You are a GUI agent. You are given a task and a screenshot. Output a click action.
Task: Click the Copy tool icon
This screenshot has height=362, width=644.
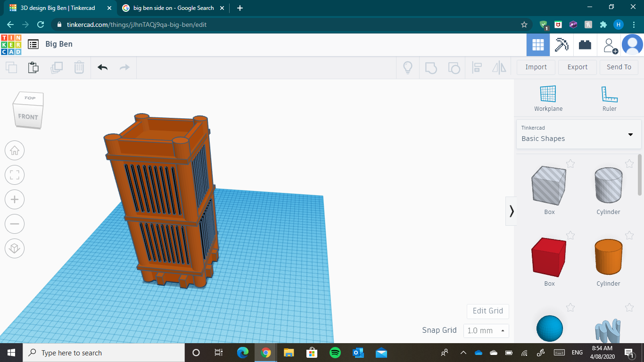coord(11,67)
